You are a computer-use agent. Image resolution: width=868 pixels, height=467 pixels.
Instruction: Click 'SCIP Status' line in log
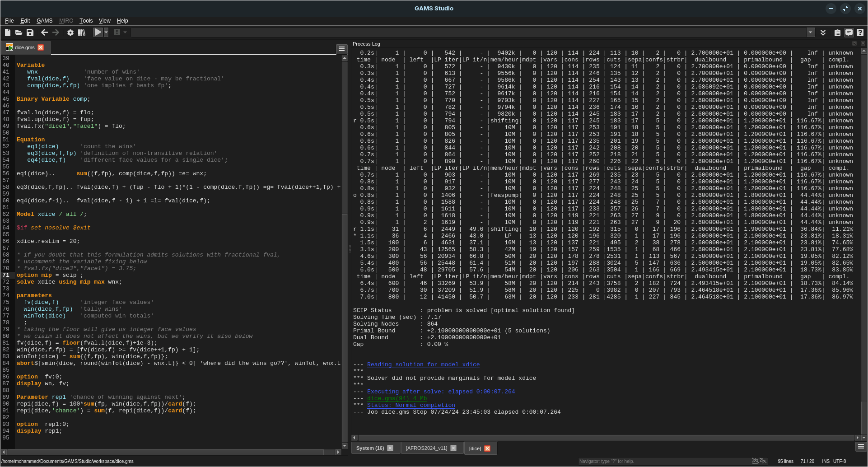[x=463, y=310]
